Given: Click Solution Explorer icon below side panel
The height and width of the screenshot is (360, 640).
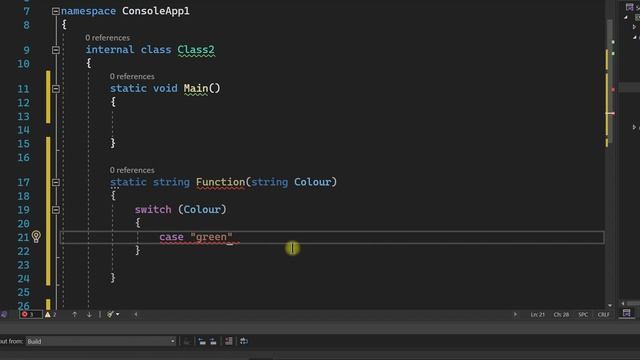Looking at the screenshot, I should pyautogui.click(x=627, y=313).
